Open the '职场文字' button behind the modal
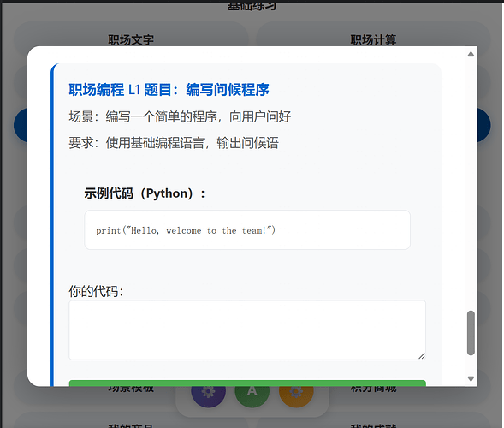The height and width of the screenshot is (428, 504). point(131,34)
